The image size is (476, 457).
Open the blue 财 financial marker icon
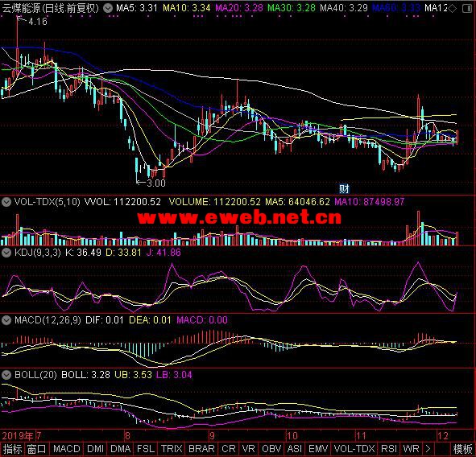(344, 189)
